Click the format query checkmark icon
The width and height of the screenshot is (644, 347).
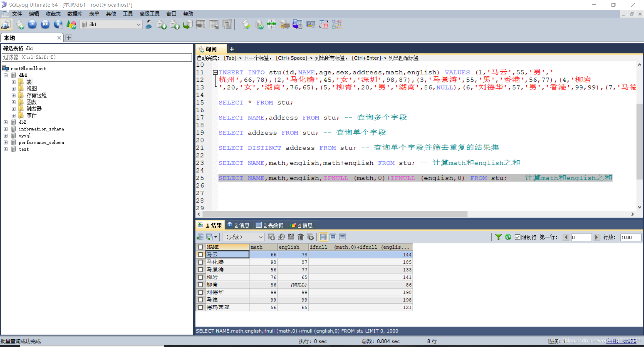click(247, 24)
